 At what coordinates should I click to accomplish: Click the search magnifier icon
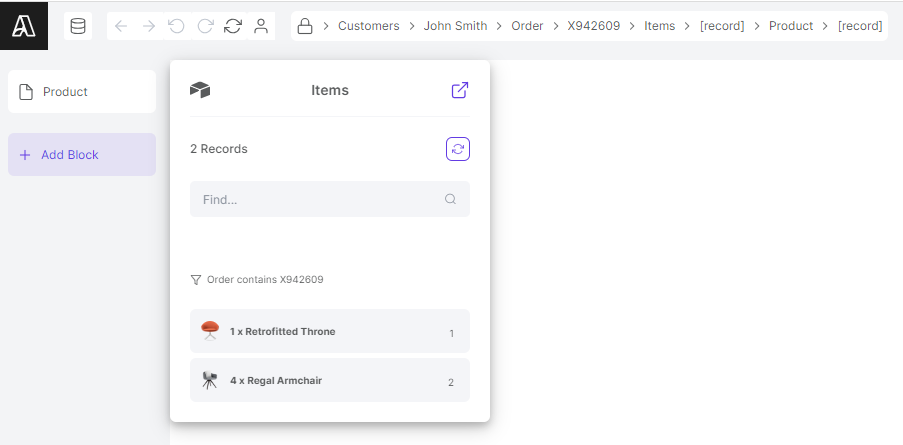click(451, 199)
